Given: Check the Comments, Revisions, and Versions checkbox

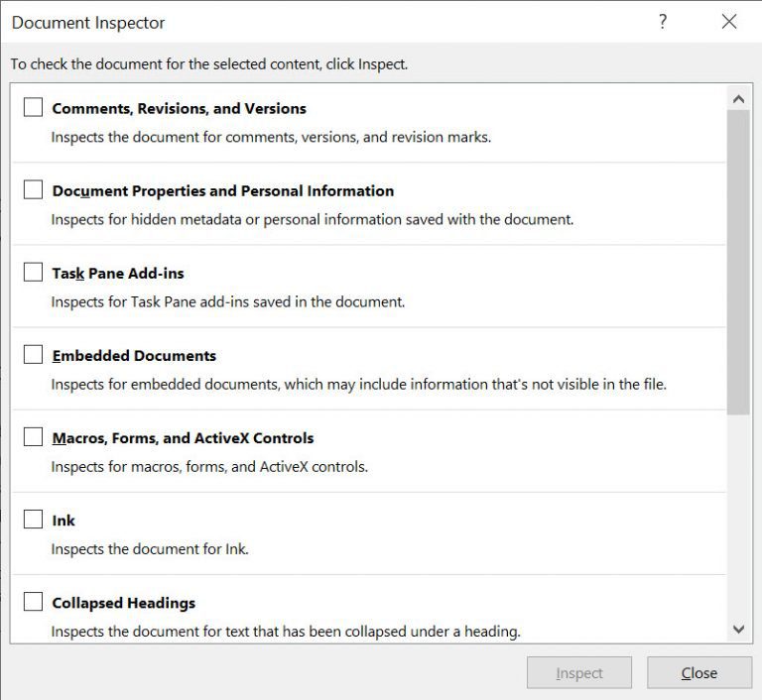Looking at the screenshot, I should point(33,107).
